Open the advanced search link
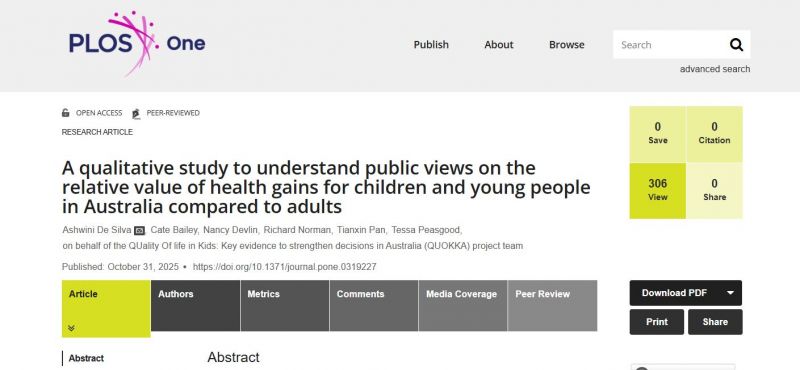This screenshot has width=800, height=370. pos(715,69)
